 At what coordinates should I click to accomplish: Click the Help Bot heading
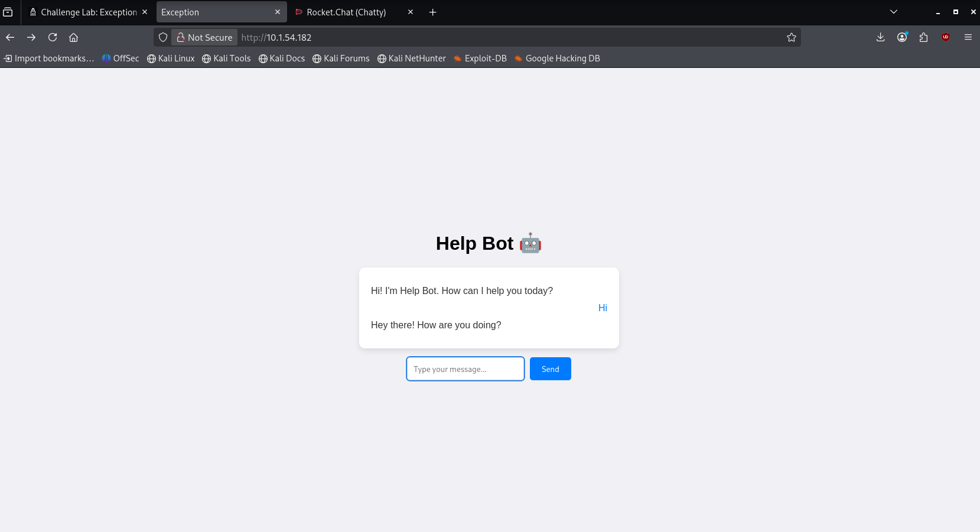(489, 243)
